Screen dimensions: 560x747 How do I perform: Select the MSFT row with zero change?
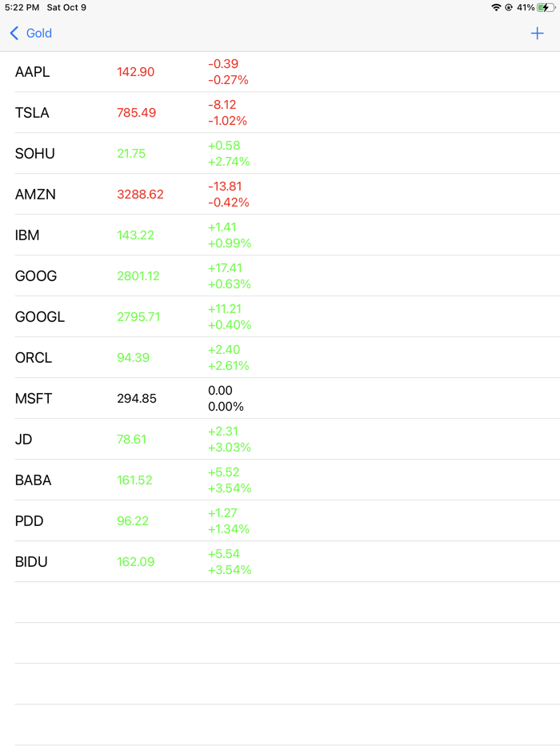280,398
